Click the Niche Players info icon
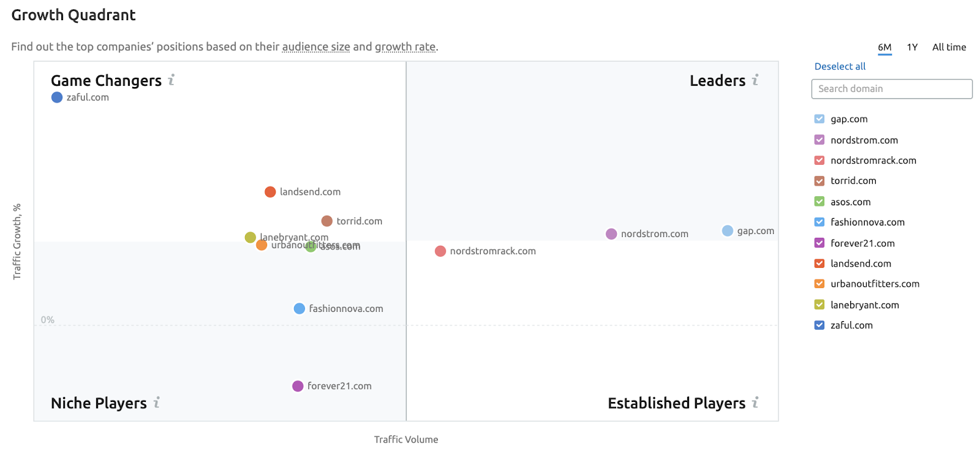The image size is (980, 451). (157, 403)
